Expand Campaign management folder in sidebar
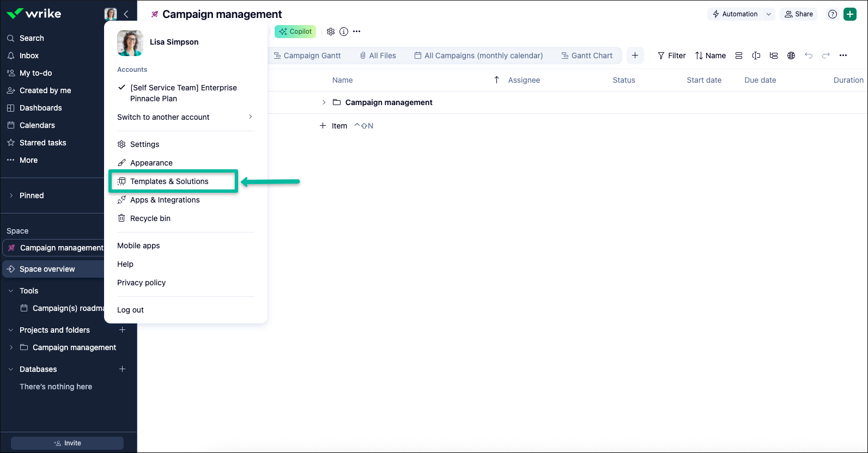The image size is (868, 453). 11,347
